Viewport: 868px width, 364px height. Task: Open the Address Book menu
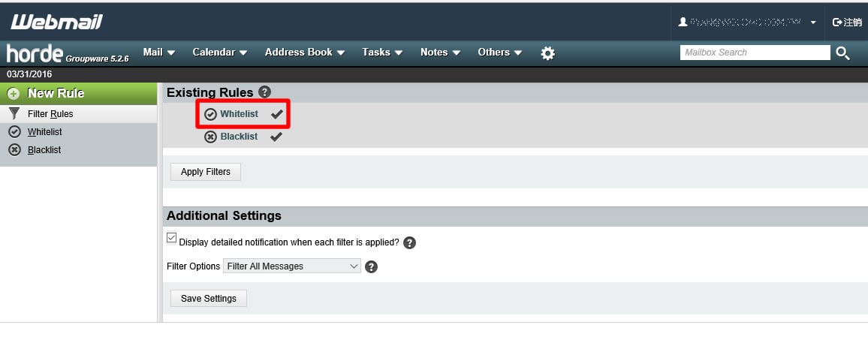click(304, 53)
